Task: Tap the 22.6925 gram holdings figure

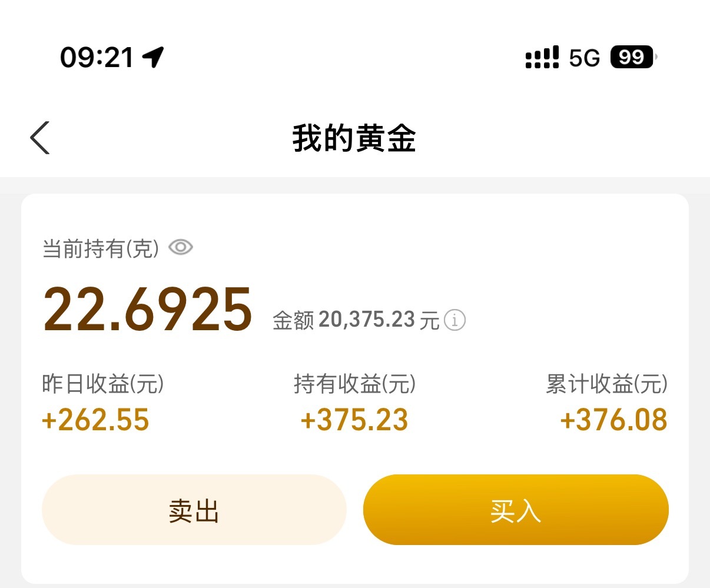Action: click(x=148, y=310)
